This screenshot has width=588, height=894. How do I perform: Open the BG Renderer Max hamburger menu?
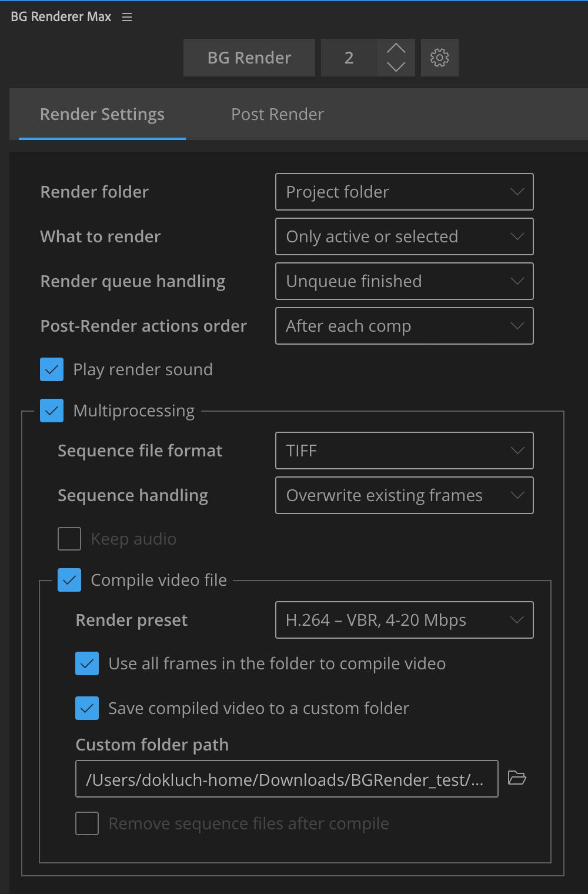coord(126,17)
